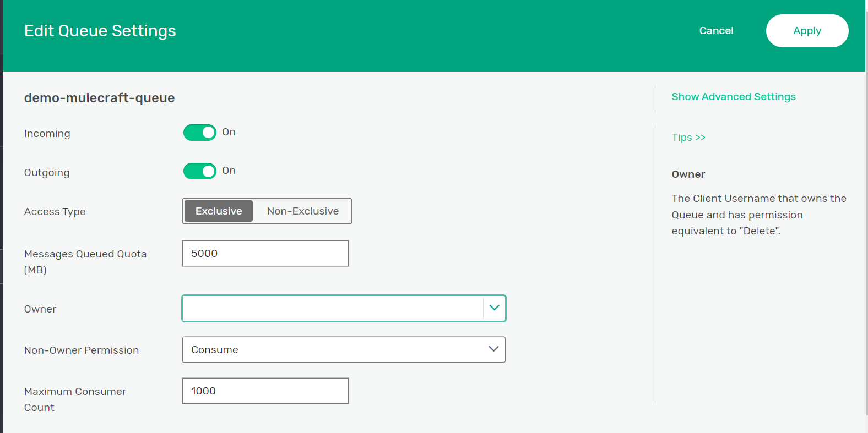Focus the Maximum Consumer Count input
Screen dimensions: 868x433
tap(265, 391)
